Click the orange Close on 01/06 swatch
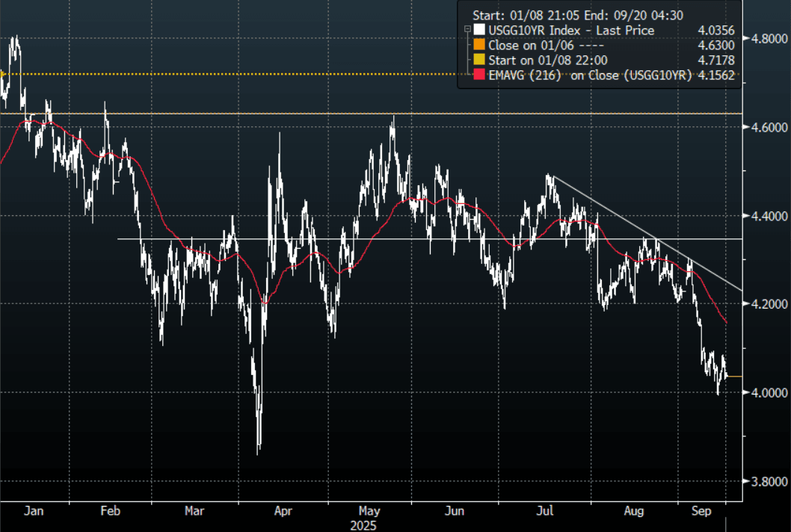 (x=478, y=45)
